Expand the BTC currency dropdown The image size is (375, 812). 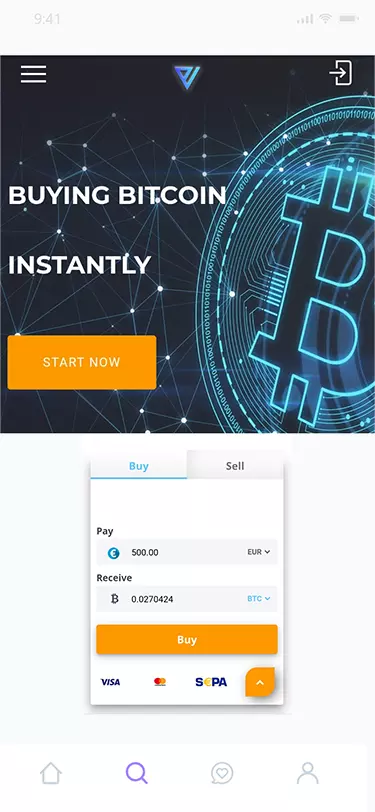[259, 599]
